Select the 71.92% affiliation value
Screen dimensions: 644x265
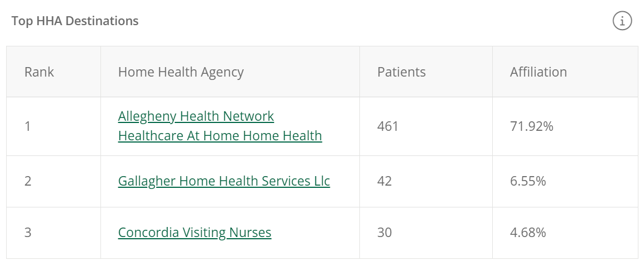(x=531, y=126)
